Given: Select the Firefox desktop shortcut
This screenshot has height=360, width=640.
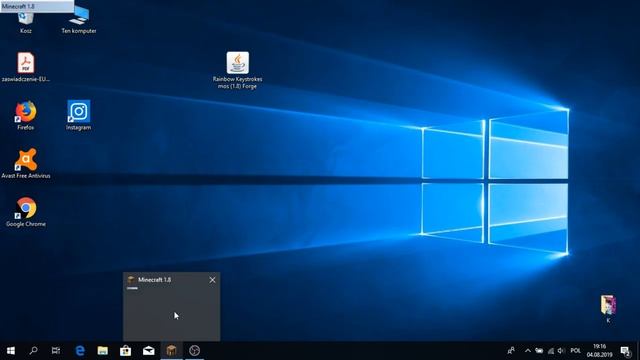Looking at the screenshot, I should pyautogui.click(x=26, y=116).
